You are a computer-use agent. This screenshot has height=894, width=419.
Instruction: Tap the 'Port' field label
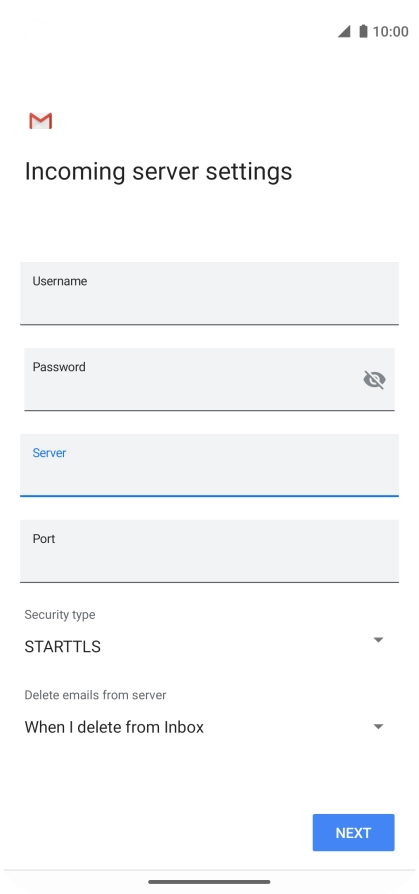tap(44, 539)
